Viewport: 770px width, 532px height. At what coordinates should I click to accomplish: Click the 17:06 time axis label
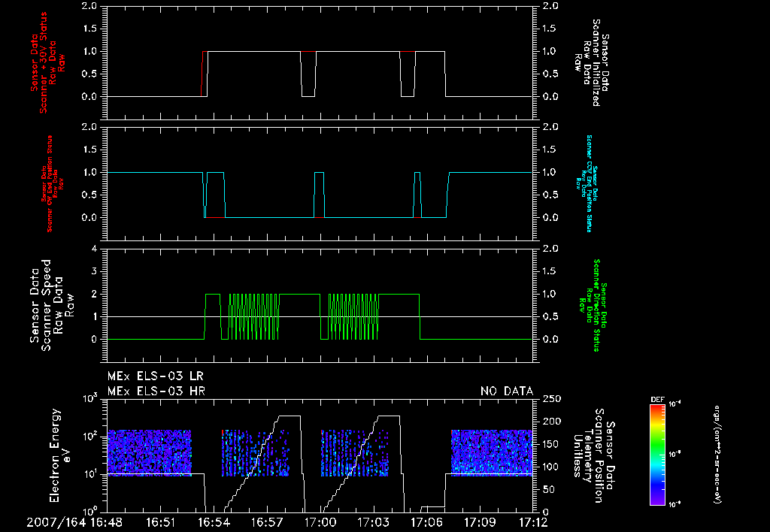pyautogui.click(x=427, y=522)
